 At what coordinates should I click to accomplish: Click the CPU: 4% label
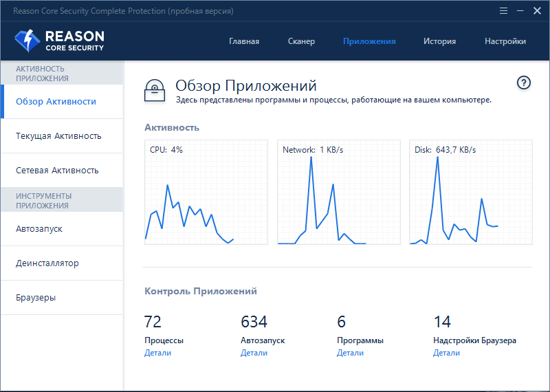point(166,150)
